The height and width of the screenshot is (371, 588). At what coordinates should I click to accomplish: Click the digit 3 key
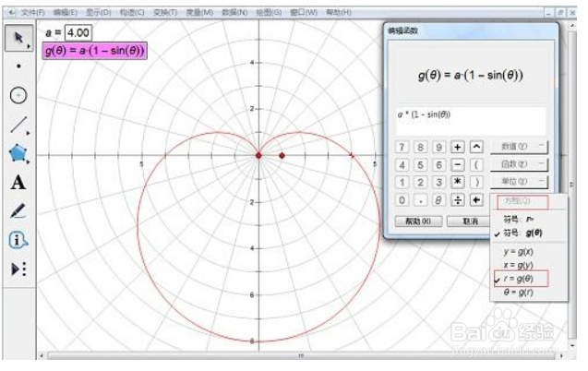point(438,182)
